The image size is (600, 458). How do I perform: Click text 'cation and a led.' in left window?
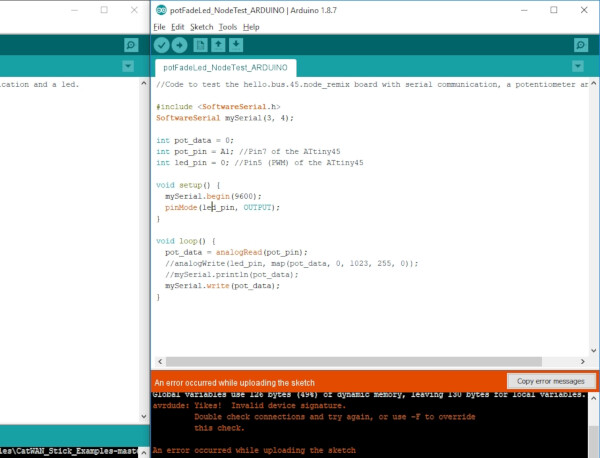[39, 85]
